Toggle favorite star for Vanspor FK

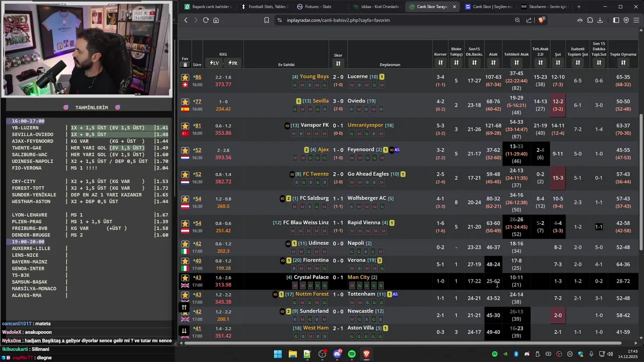185,126
